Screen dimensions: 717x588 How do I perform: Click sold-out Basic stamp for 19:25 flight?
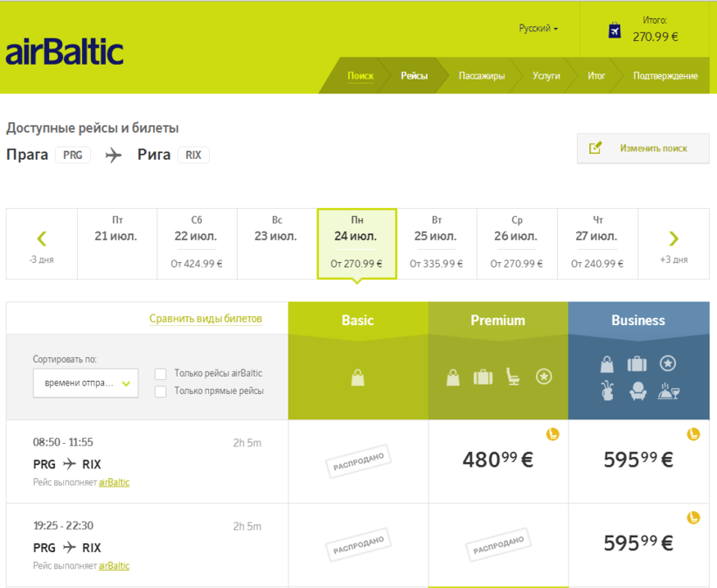(x=358, y=545)
